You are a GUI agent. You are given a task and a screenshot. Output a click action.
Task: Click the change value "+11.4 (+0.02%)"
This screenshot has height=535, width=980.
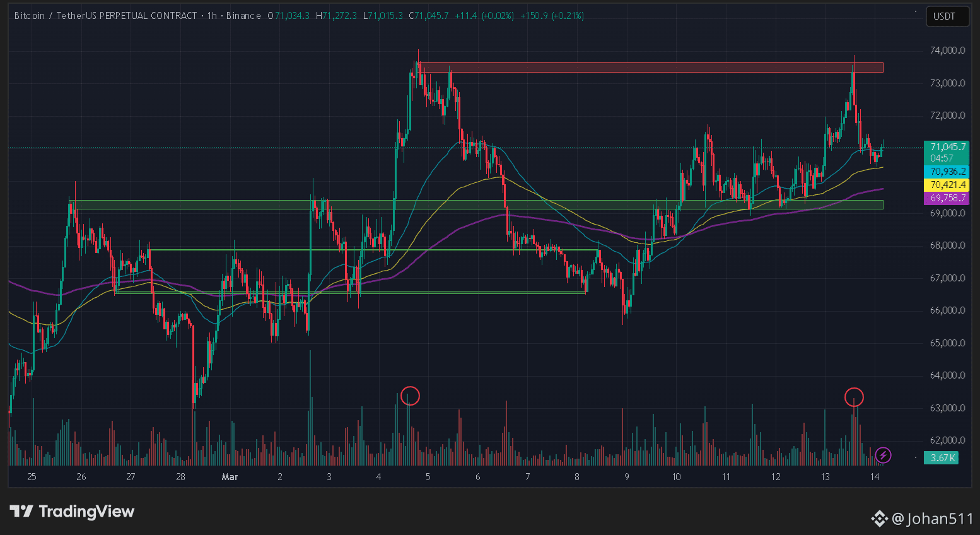pos(484,16)
